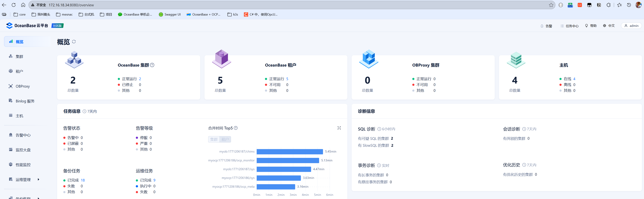Click the refresh icon beside 概览 title
The height and width of the screenshot is (199, 644).
74,42
